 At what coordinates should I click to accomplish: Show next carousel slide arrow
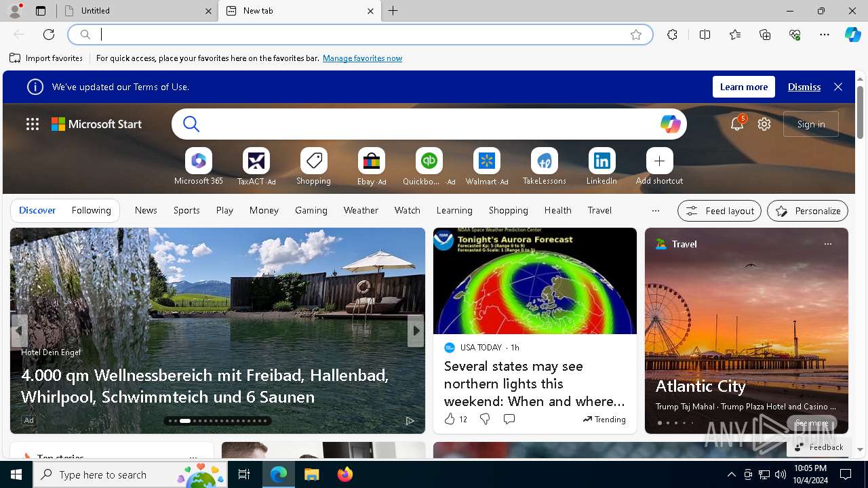coord(416,331)
